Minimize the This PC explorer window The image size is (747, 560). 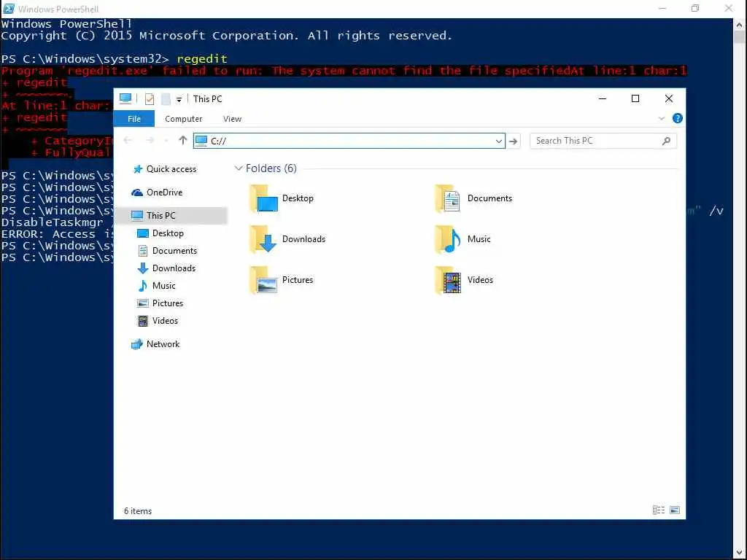point(603,98)
